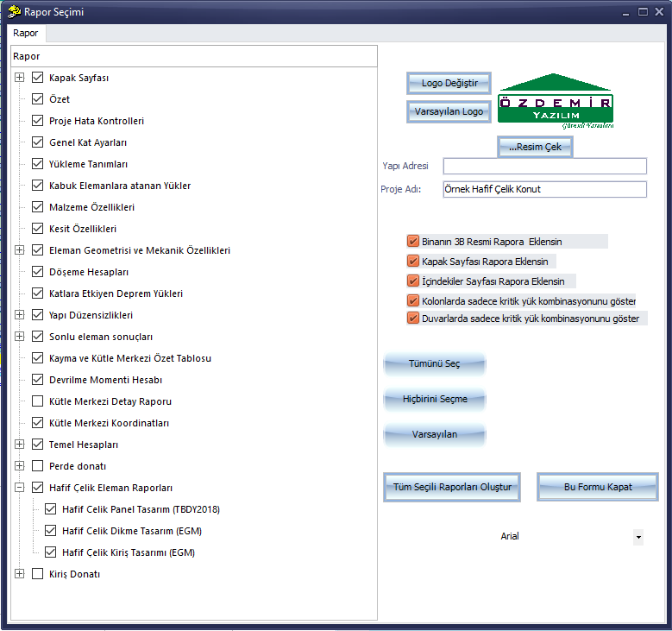Click the ...Resim Çek button
The height and width of the screenshot is (631, 672).
(x=535, y=147)
